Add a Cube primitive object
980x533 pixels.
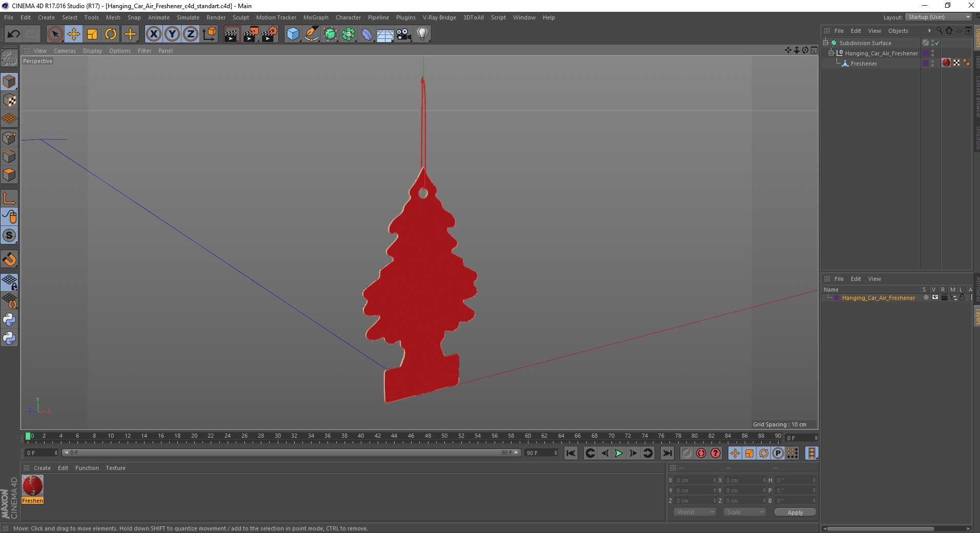[x=293, y=34]
